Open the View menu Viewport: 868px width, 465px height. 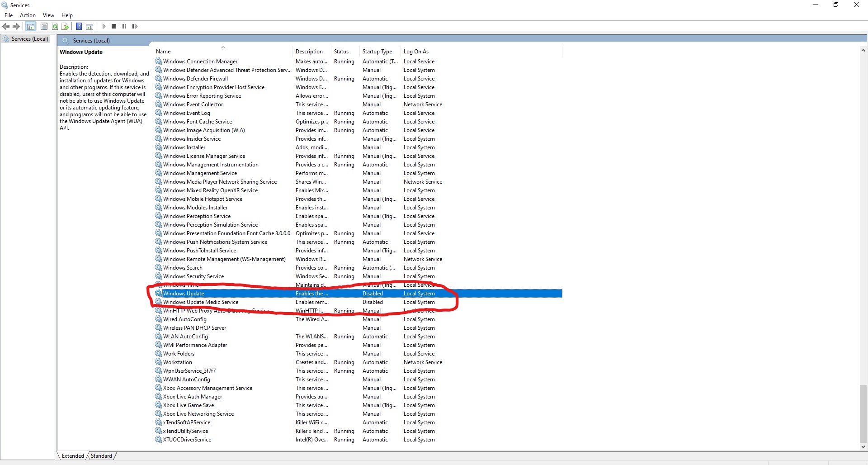pyautogui.click(x=48, y=15)
